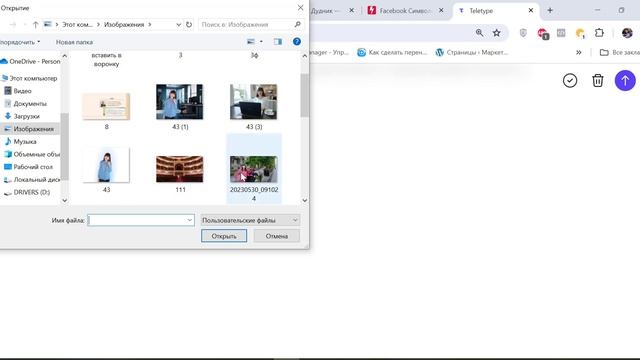
Task: Select Объемные объекты in sidebar
Action: coord(32,154)
